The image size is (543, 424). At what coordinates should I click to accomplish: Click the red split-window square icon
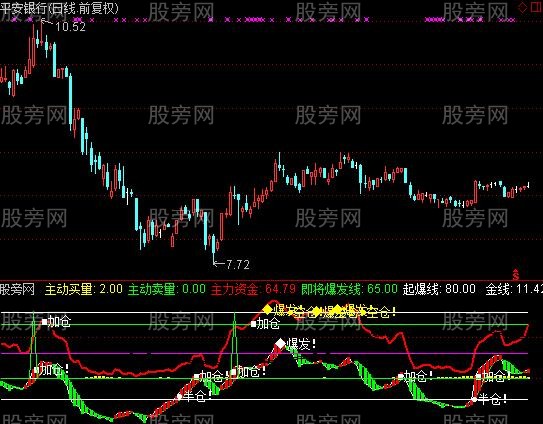tap(537, 8)
